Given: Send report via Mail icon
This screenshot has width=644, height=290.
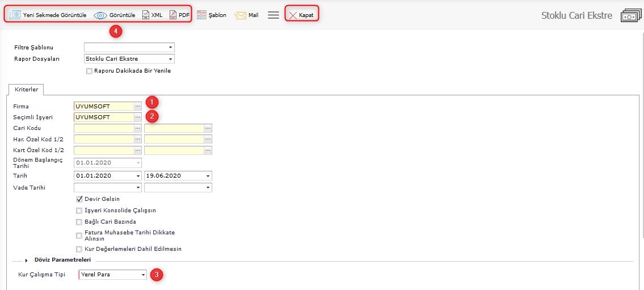Looking at the screenshot, I should (240, 15).
